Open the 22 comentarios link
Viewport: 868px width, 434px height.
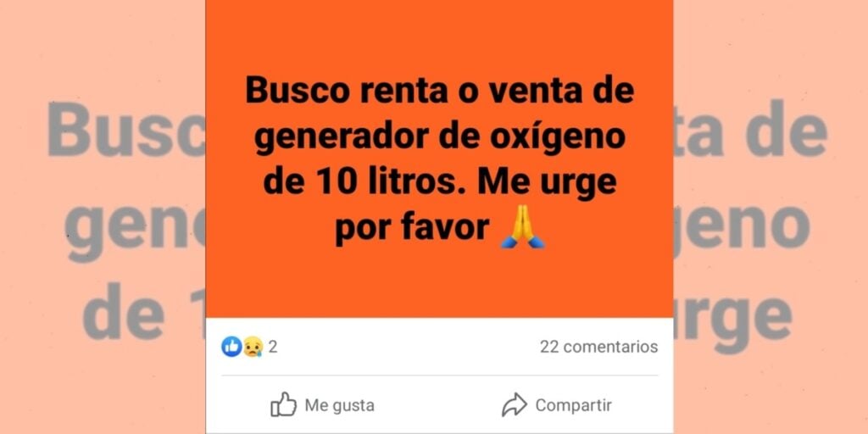coord(599,347)
